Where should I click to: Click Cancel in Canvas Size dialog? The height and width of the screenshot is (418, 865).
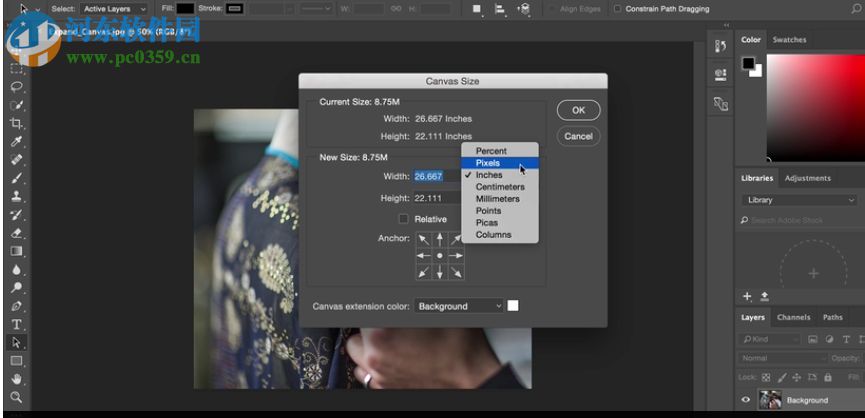[578, 136]
